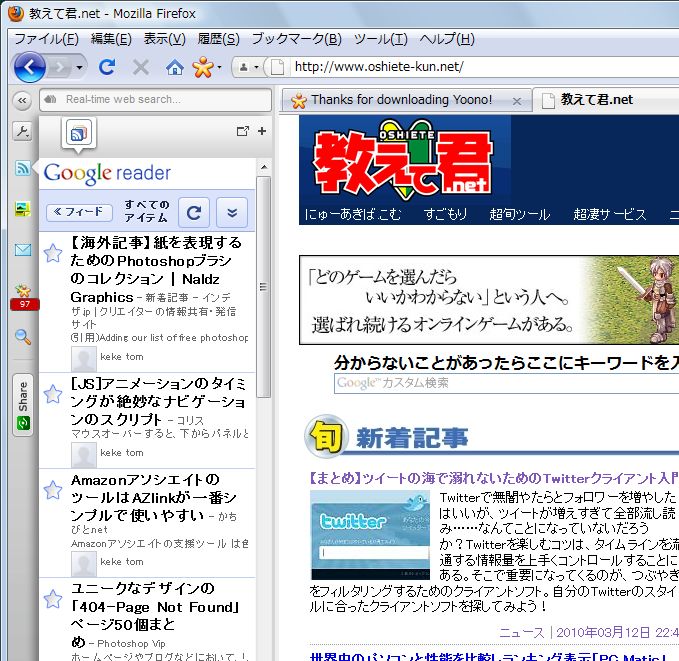Screen dimensions: 679x661
Task: Click the すべてのアイテム label
Action: point(146,211)
